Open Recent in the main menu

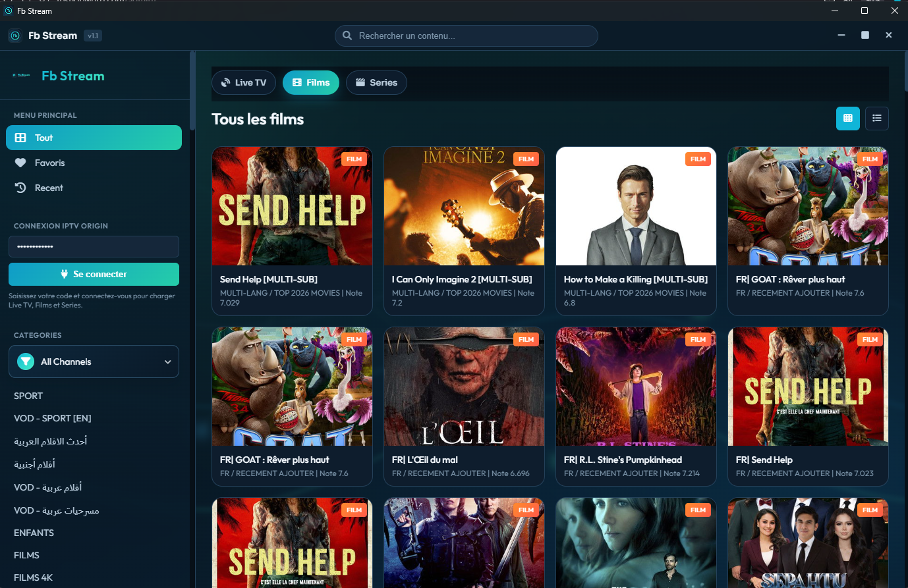(94, 188)
